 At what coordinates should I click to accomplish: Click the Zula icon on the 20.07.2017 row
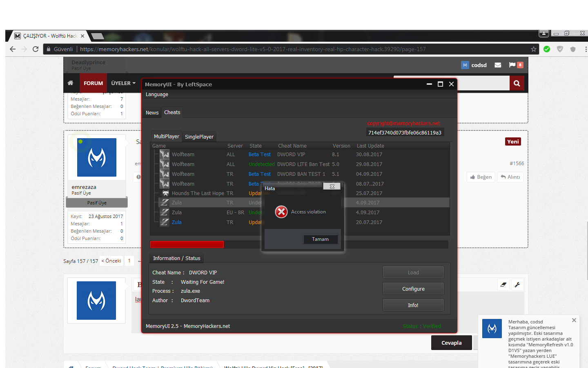pos(165,222)
